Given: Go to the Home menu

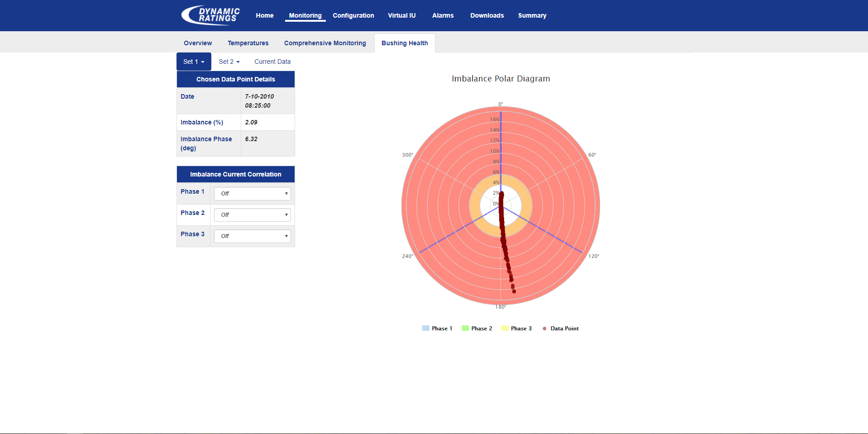Looking at the screenshot, I should [265, 15].
